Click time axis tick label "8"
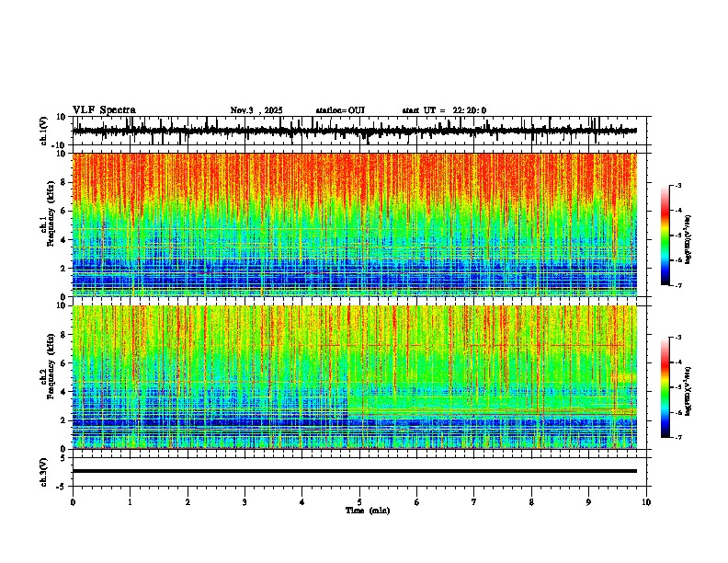Viewport: 728px width, 563px height. click(531, 502)
